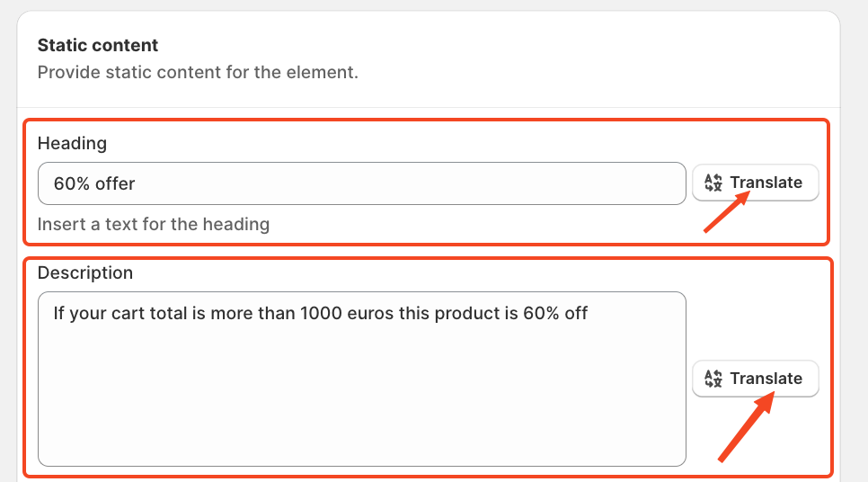Click the translate icon beside the Heading field
868x482 pixels.
(713, 183)
